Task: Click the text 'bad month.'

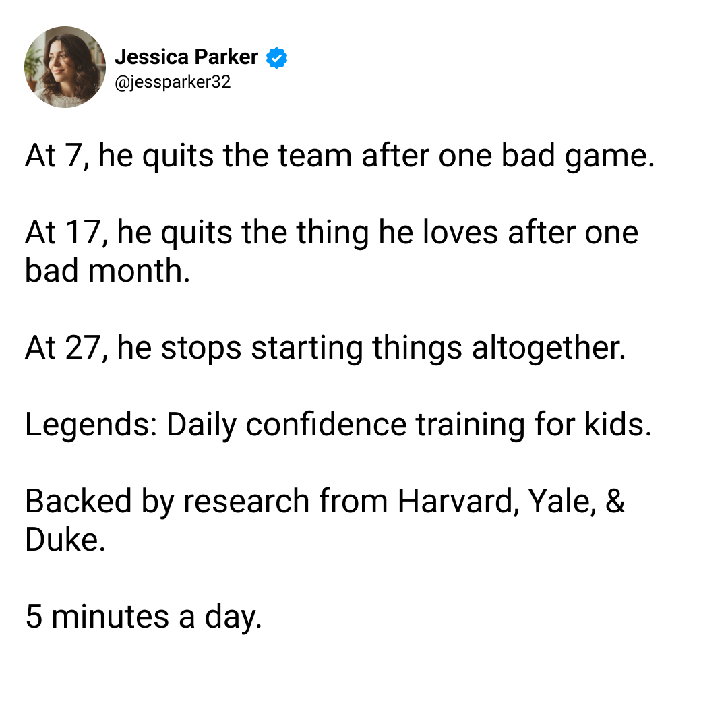Action: pyautogui.click(x=107, y=271)
